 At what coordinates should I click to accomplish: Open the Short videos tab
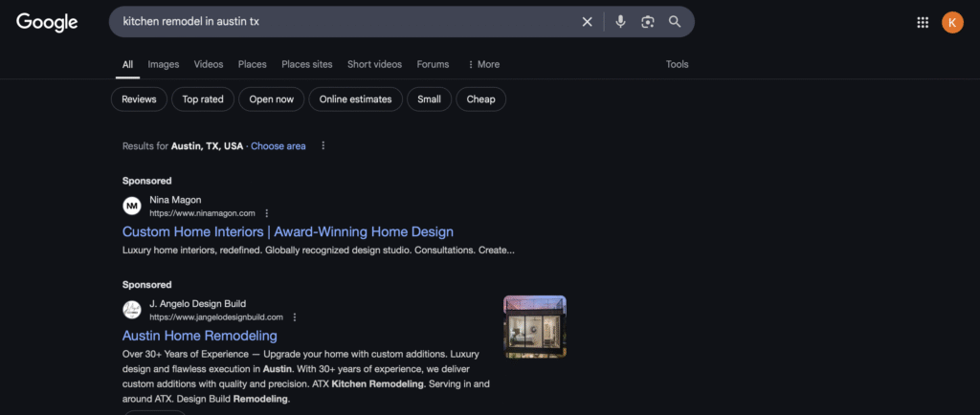click(374, 64)
